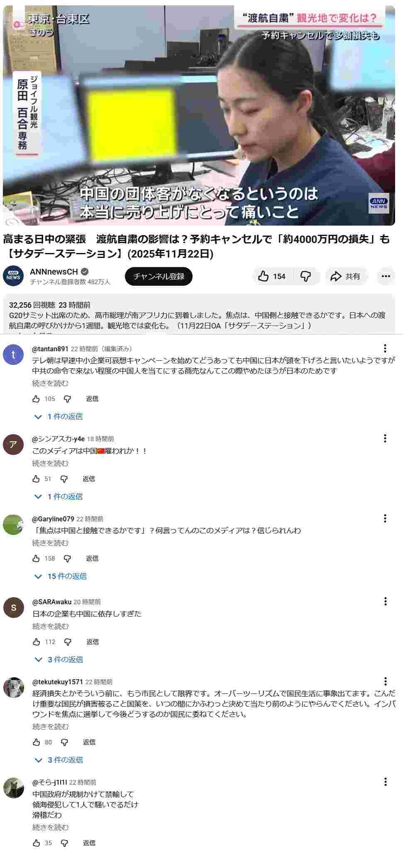Expand 15 replies under @Garyline079
Viewport: 403px width, 868px height.
pos(61,576)
